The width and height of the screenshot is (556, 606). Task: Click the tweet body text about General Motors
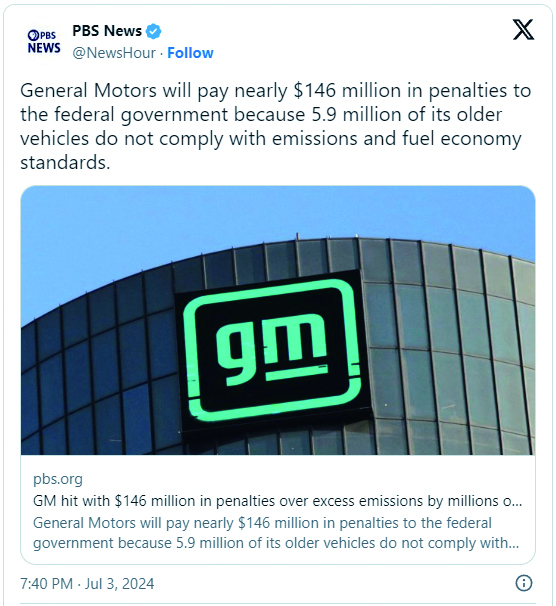pos(275,126)
